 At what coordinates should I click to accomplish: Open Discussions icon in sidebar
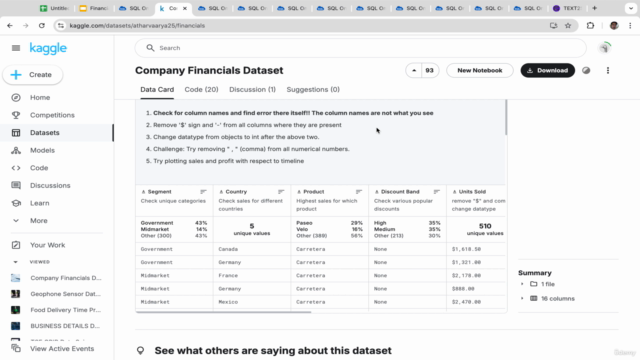(16, 185)
